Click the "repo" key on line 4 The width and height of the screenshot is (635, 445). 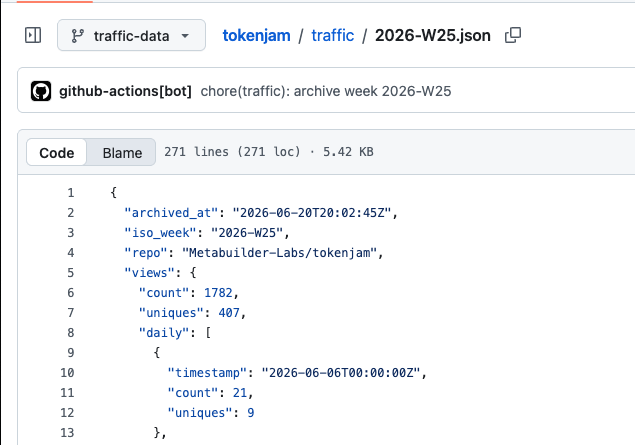tap(146, 253)
